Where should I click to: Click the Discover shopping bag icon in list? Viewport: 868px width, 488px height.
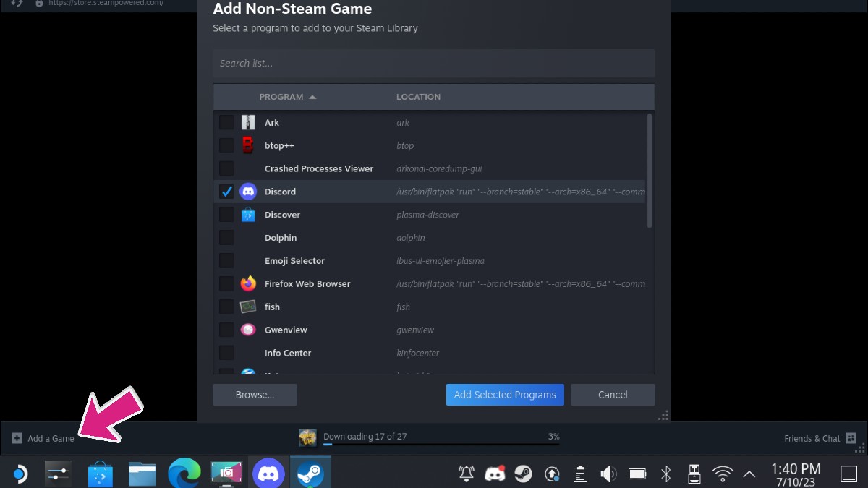(x=248, y=215)
